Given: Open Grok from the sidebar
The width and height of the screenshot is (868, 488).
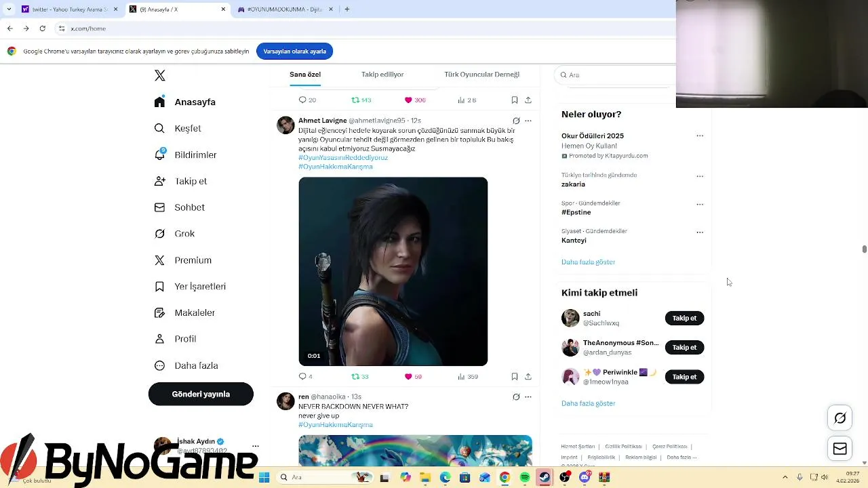Looking at the screenshot, I should (174, 234).
